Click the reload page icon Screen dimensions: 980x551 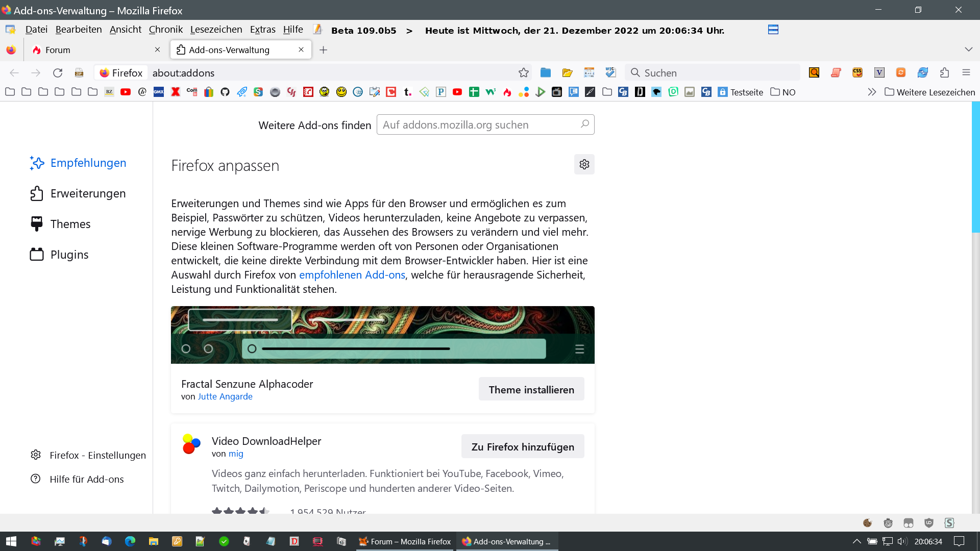point(58,73)
